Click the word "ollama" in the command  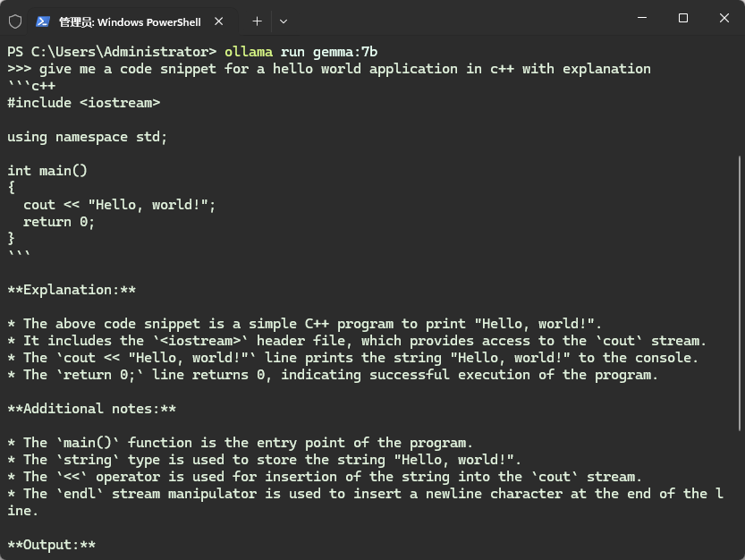pyautogui.click(x=249, y=51)
